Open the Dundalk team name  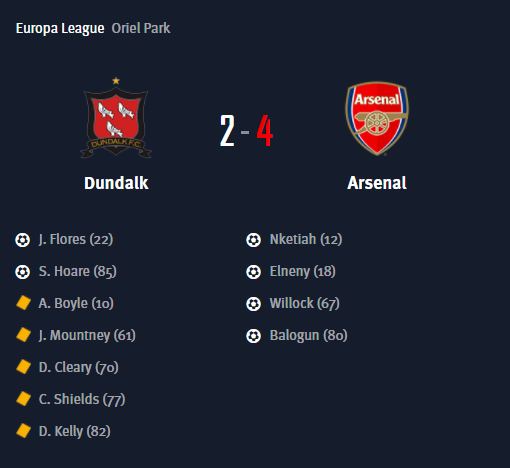click(116, 183)
